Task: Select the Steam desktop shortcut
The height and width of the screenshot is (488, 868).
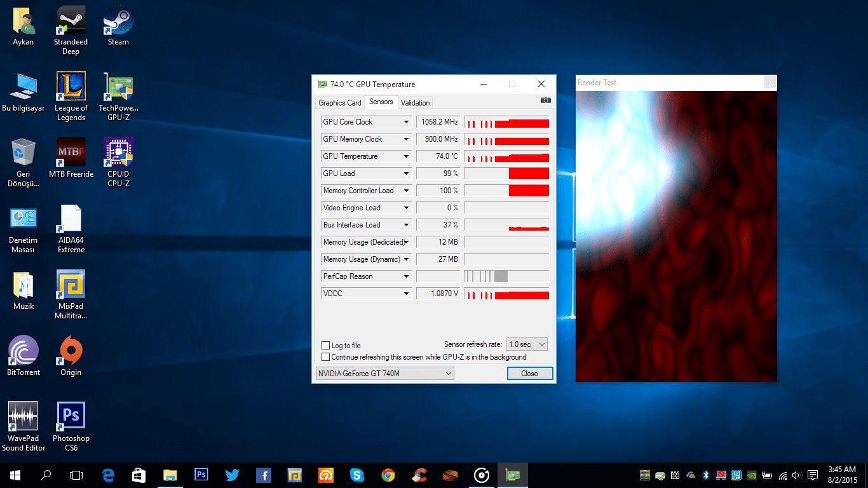Action: 118,27
